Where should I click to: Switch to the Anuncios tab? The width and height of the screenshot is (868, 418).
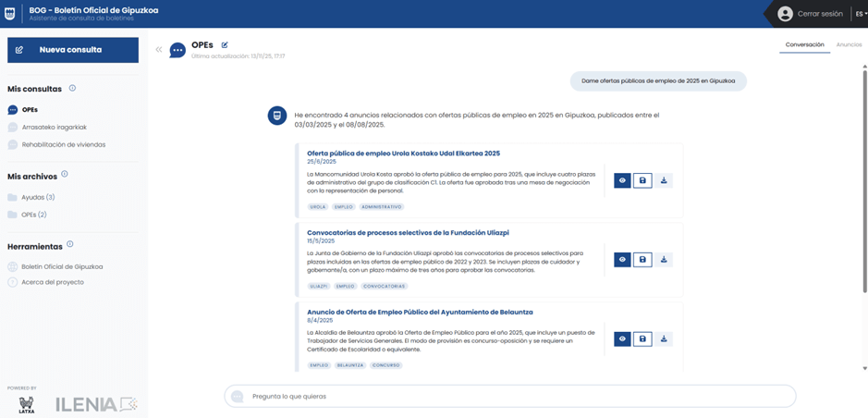[x=848, y=44]
